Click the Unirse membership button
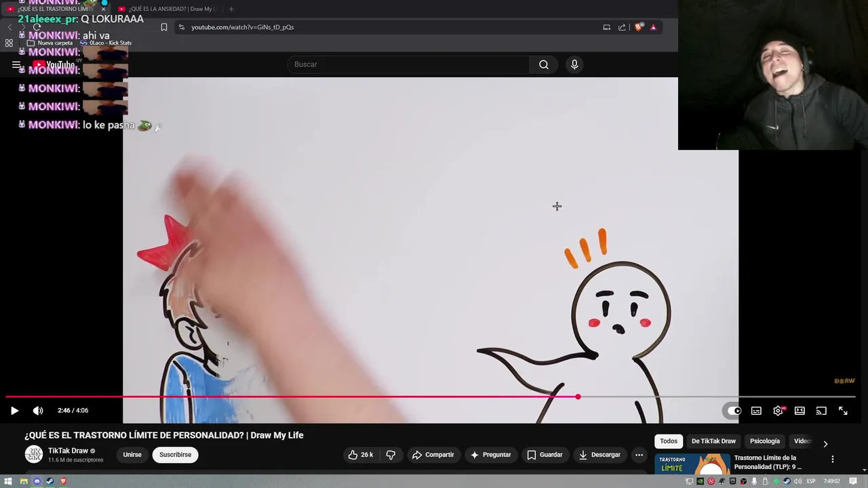This screenshot has width=868, height=488. [x=132, y=455]
